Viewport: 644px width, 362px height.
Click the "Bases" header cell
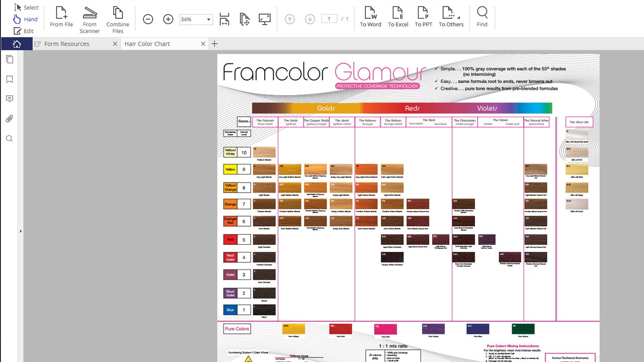[244, 121]
